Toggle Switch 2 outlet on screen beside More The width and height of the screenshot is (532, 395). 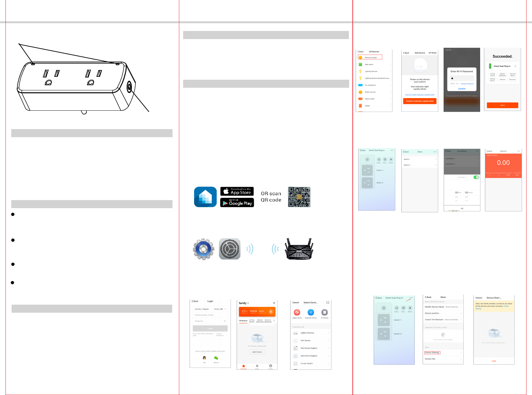[384, 334]
